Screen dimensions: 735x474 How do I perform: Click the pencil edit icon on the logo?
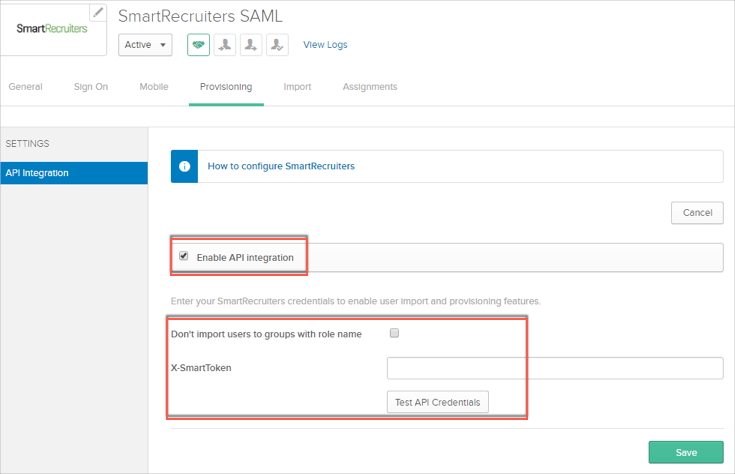coord(97,13)
